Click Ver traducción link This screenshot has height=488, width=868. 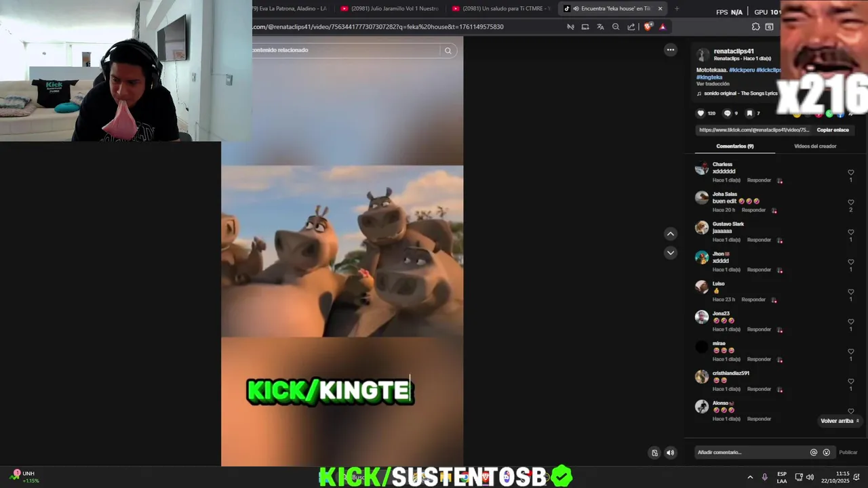[x=713, y=84]
